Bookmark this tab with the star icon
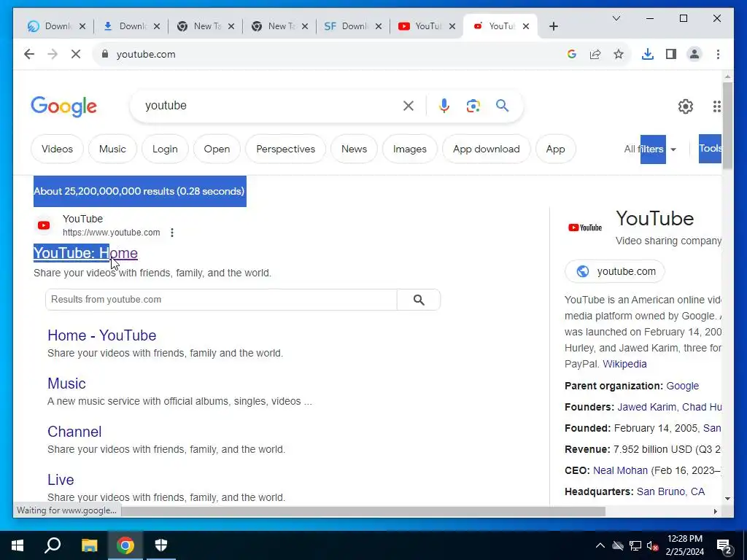This screenshot has width=747, height=560. (x=619, y=54)
